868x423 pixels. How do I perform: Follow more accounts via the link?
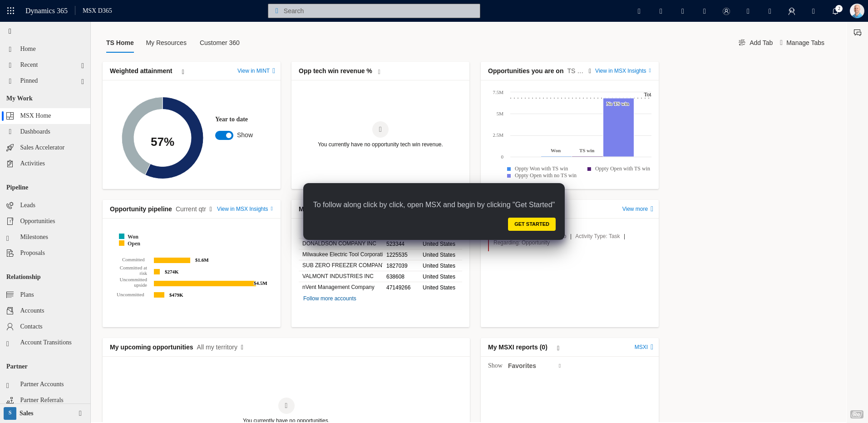tap(329, 299)
